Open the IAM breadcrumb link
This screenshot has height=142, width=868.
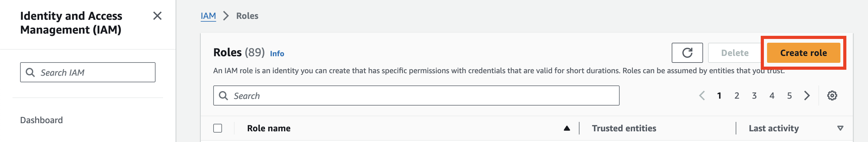[x=208, y=16]
